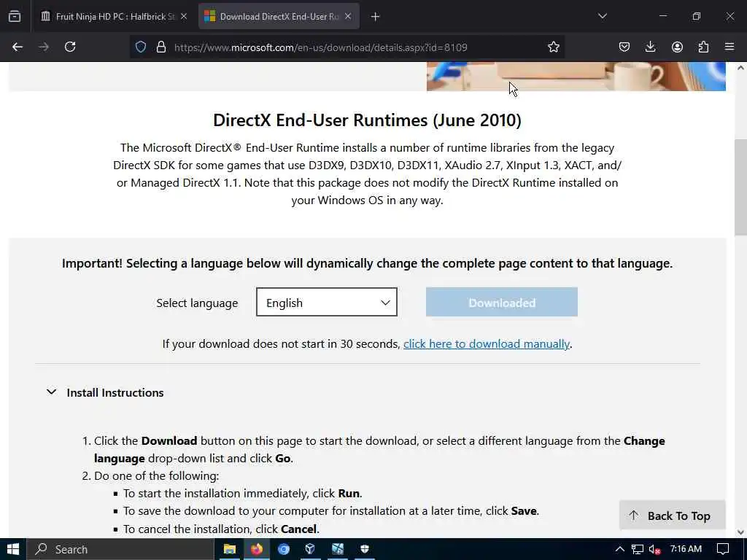Image resolution: width=747 pixels, height=560 pixels.
Task: Click the muted volume tray icon
Action: click(654, 550)
